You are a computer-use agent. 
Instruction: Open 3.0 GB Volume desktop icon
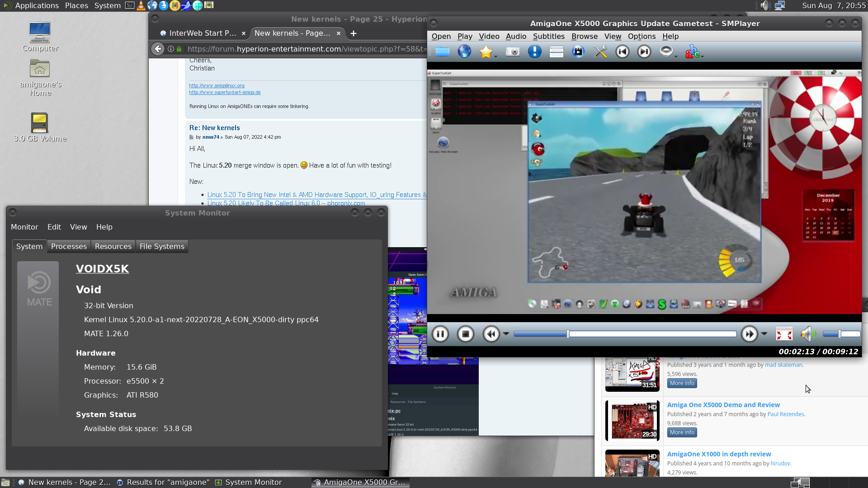click(40, 127)
